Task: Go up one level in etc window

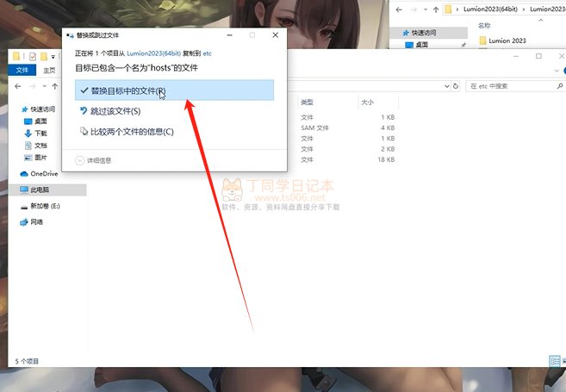Action: click(x=55, y=86)
